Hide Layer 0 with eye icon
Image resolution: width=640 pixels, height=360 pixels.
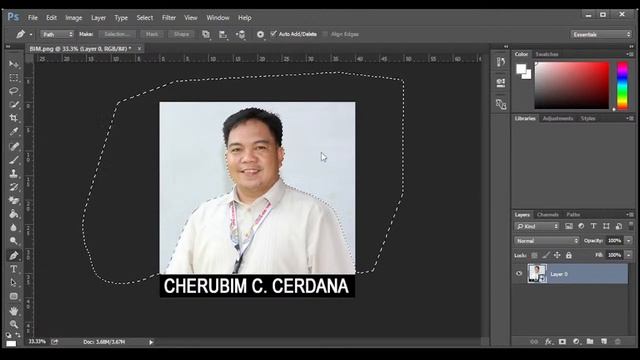519,274
